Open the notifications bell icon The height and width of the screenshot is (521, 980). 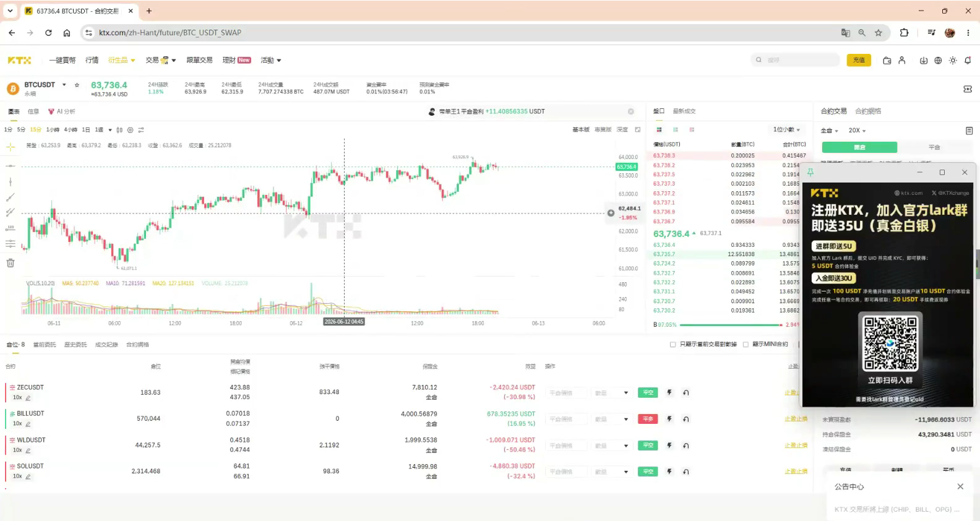[968, 60]
